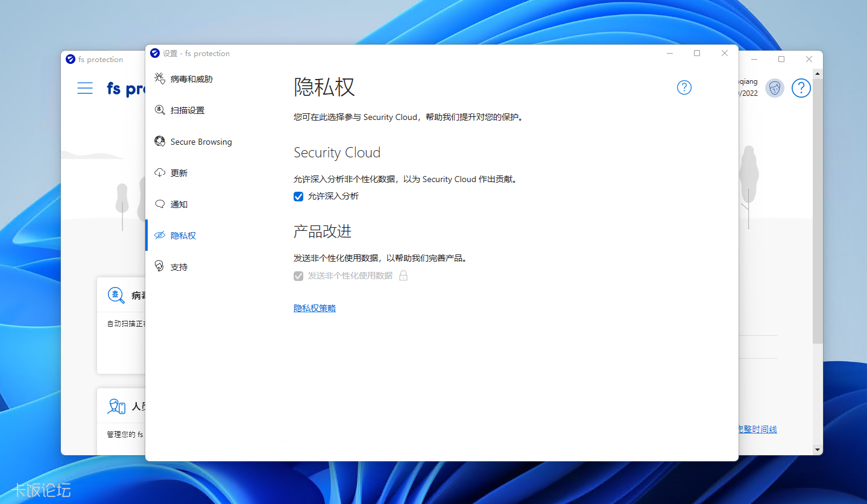Switch to the 支持 settings section

178,266
